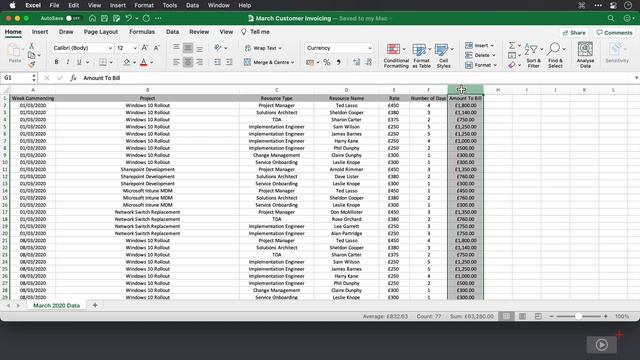Image resolution: width=640 pixels, height=360 pixels.
Task: Click the Share button
Action: coord(574,33)
